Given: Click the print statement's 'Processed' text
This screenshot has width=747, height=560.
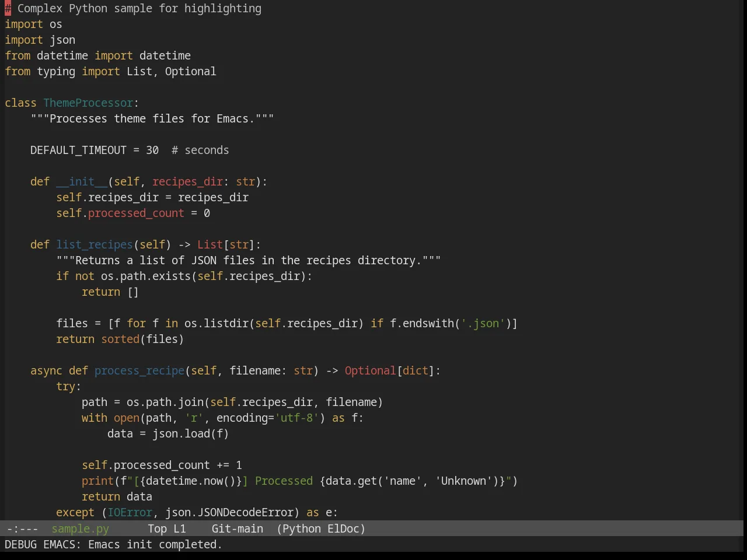Looking at the screenshot, I should click(x=284, y=481).
